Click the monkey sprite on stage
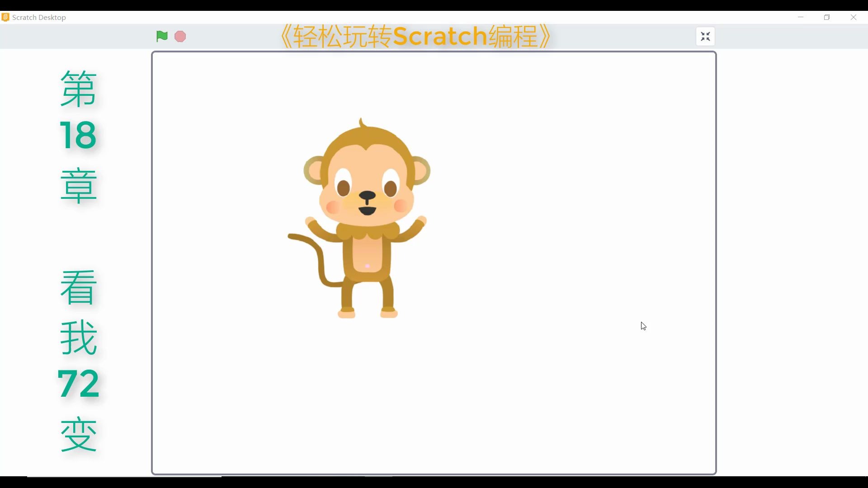The width and height of the screenshot is (868, 488). [x=359, y=218]
